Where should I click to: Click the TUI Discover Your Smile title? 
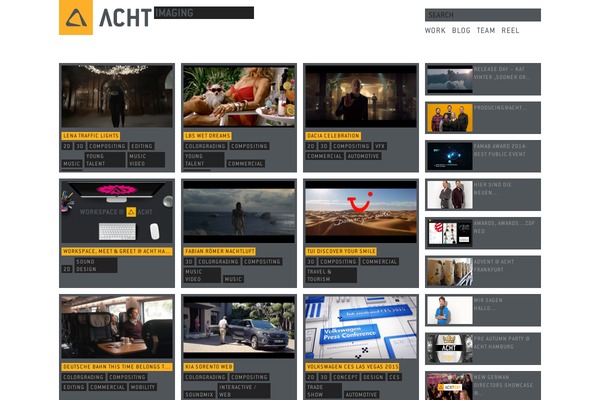click(x=341, y=251)
